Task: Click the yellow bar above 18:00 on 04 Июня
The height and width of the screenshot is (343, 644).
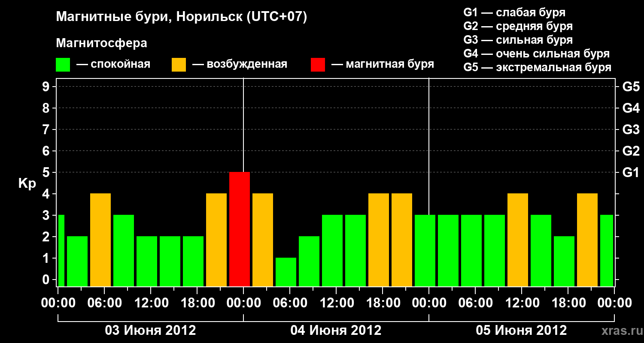Action: (379, 240)
